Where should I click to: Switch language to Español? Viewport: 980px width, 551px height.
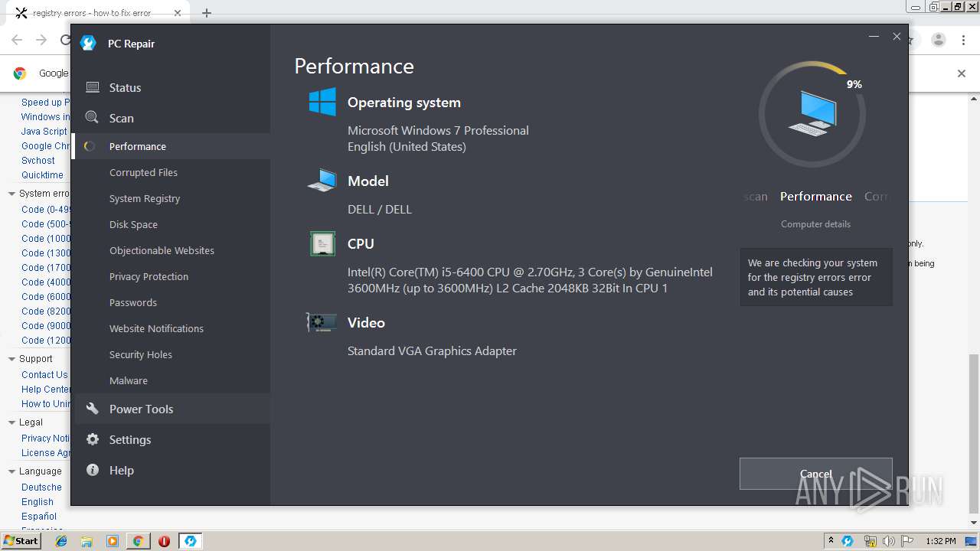[39, 517]
